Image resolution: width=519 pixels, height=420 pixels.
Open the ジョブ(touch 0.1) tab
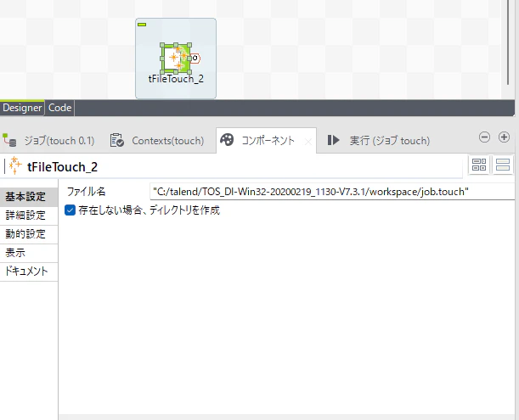click(48, 141)
